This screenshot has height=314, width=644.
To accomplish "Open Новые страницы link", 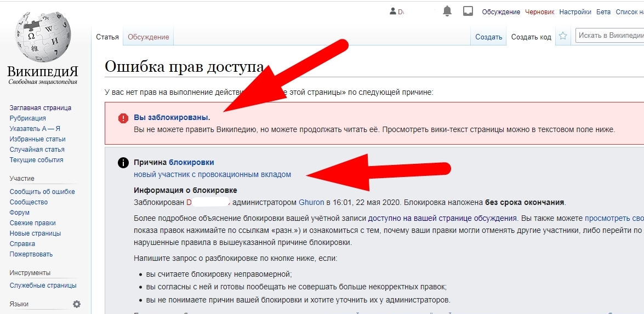I will 35,233.
